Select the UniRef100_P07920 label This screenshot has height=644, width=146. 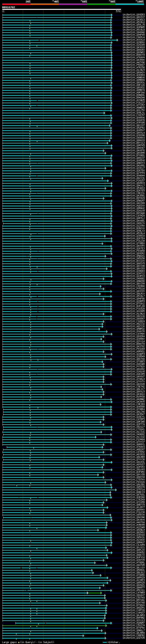coord(134,366)
